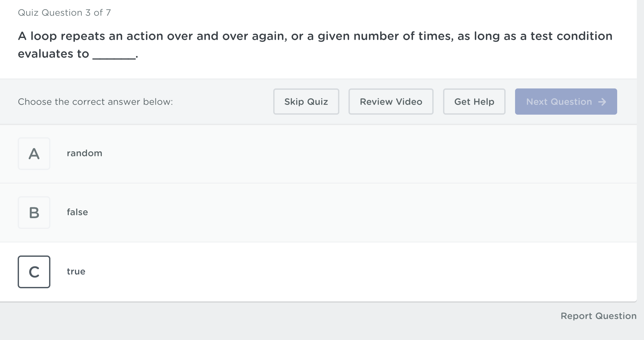Click the vertical scrollbar strip on right
Screen dimensions: 644x340
pyautogui.click(x=640, y=170)
